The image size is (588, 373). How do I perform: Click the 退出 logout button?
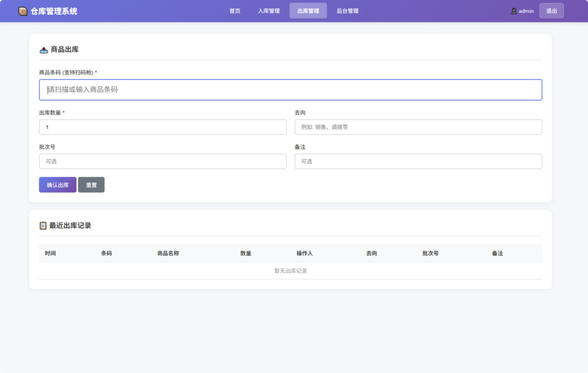[x=551, y=11]
